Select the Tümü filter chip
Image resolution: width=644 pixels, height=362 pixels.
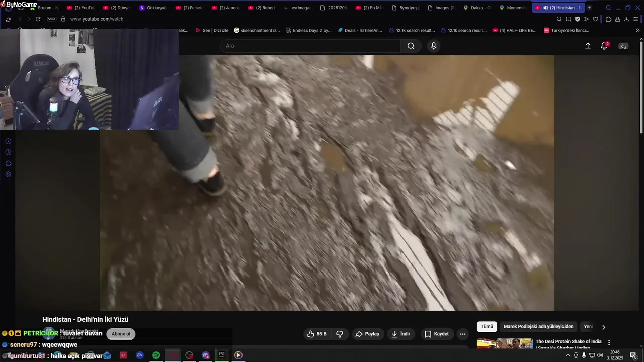click(x=487, y=327)
